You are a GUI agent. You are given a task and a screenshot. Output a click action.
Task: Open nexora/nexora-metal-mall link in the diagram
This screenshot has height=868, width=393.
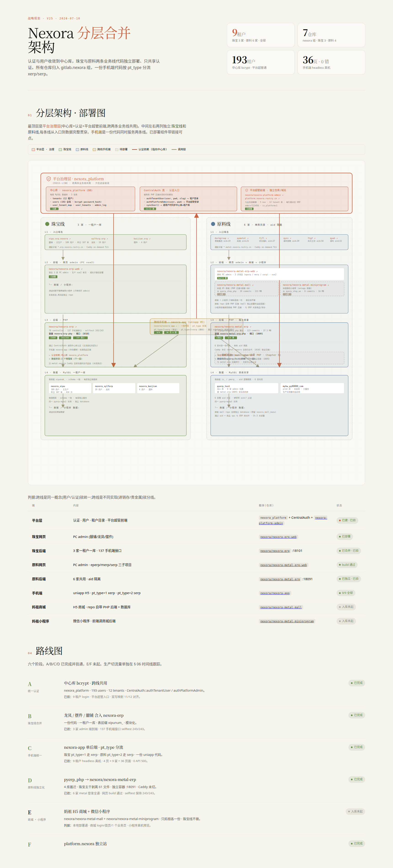click(235, 285)
